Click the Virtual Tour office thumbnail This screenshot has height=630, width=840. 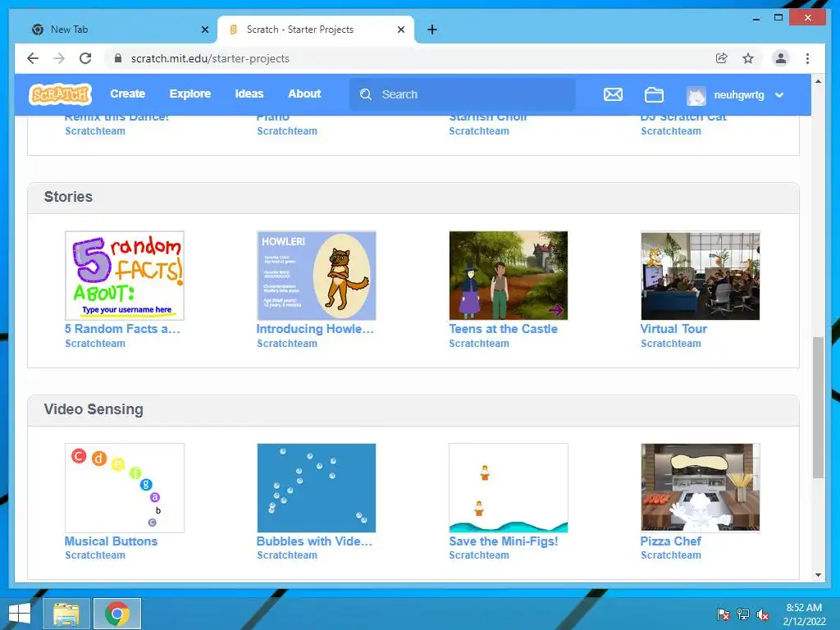pos(701,276)
